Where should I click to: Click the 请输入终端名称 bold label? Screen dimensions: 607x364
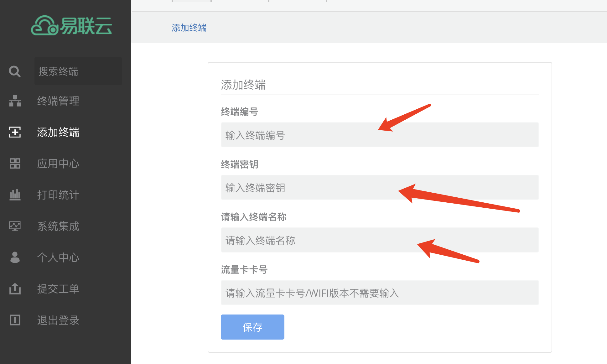(x=254, y=217)
